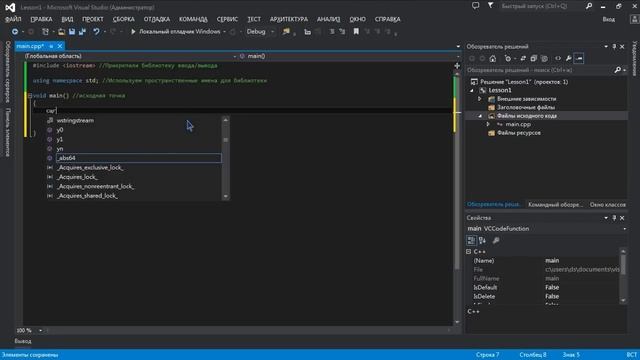The image size is (640, 360).
Task: Open the ПРАВКА menu
Action: 41,19
